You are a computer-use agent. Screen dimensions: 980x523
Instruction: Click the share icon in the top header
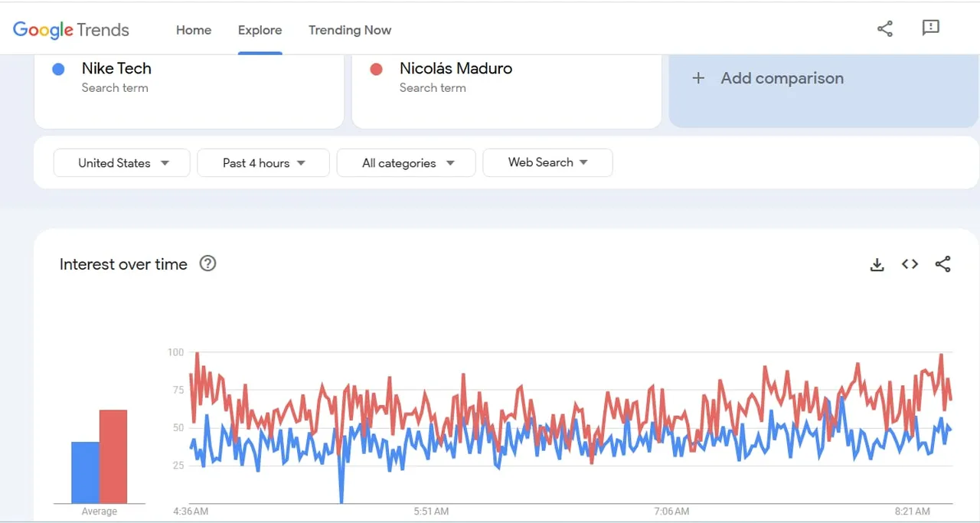pyautogui.click(x=885, y=29)
